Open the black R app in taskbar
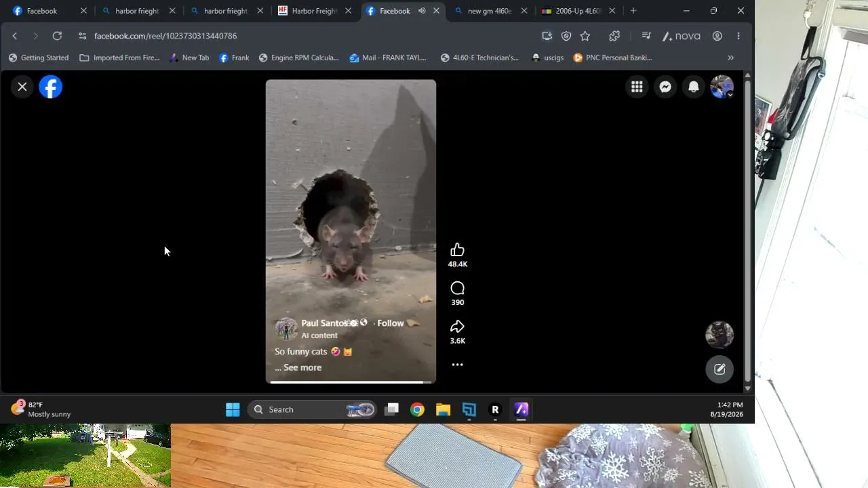868x488 pixels. pyautogui.click(x=495, y=409)
